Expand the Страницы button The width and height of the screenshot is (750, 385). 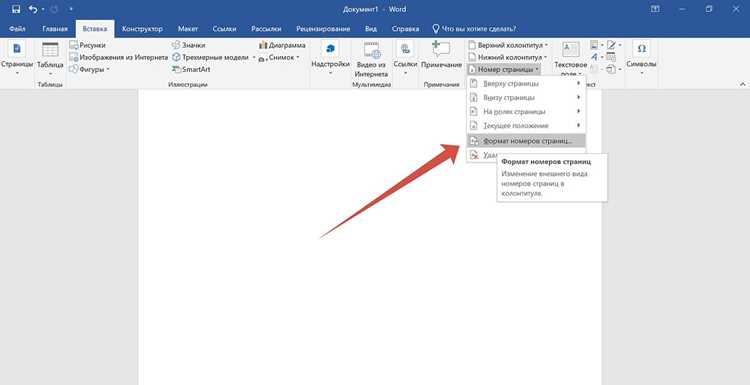tap(17, 58)
